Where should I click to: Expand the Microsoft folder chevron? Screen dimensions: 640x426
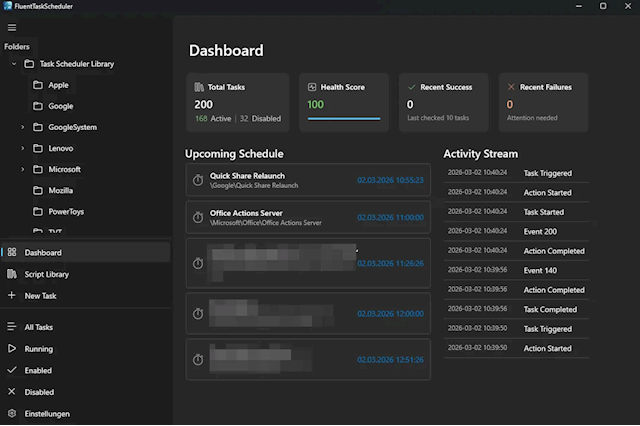(x=23, y=170)
